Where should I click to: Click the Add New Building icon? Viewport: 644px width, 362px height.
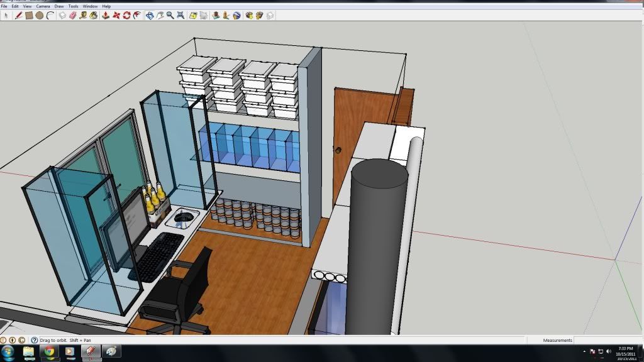(216, 16)
